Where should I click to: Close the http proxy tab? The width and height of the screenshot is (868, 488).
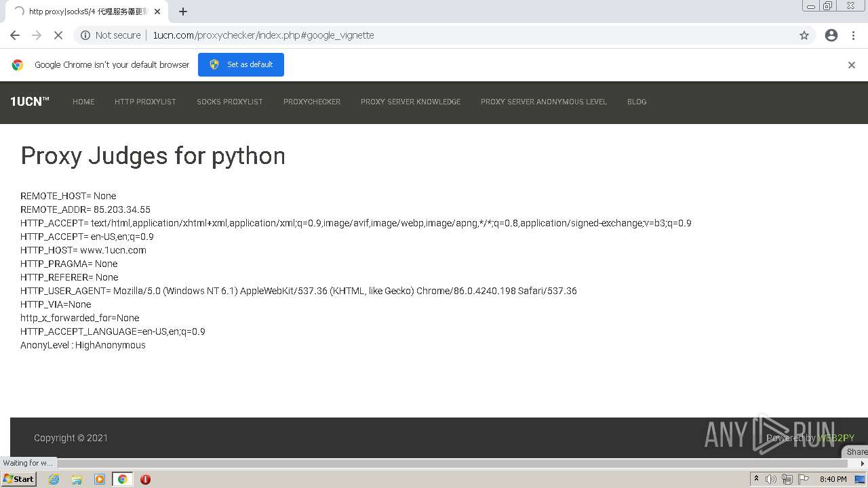point(157,12)
